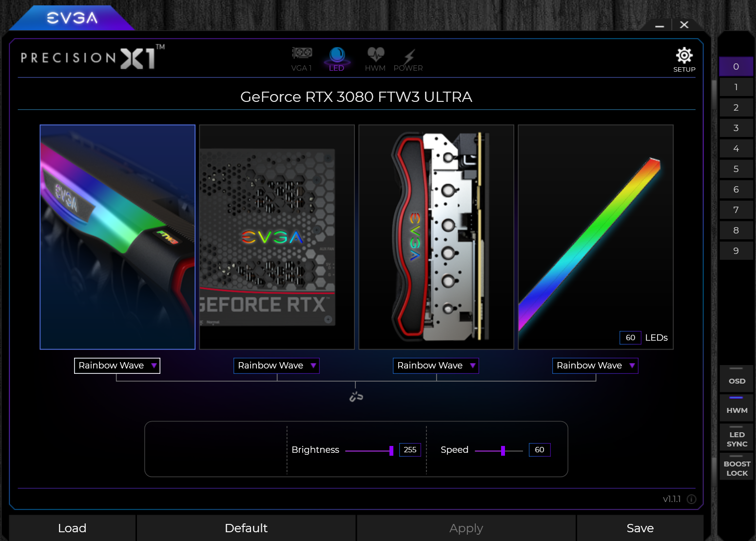Select profile 7
The width and height of the screenshot is (756, 541).
pos(736,210)
